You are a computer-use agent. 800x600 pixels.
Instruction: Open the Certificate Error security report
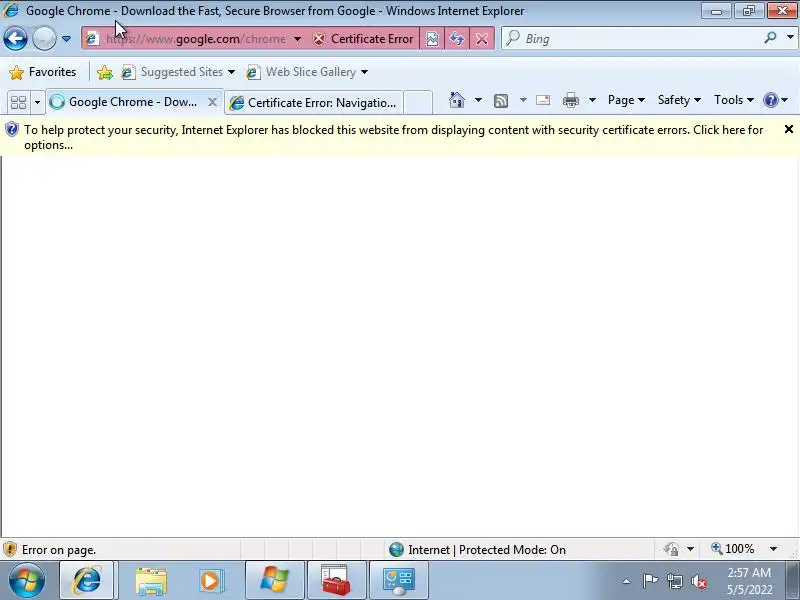pos(363,39)
